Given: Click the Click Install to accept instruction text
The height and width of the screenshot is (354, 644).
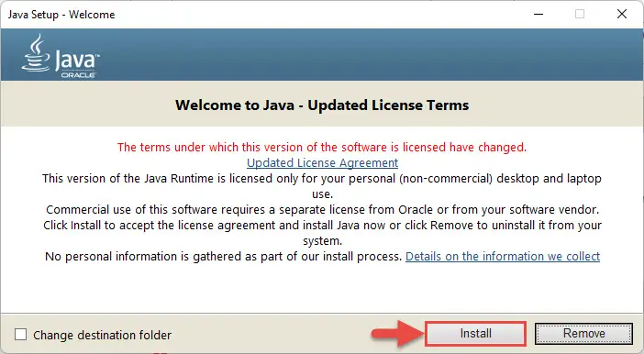Looking at the screenshot, I should click(322, 233).
